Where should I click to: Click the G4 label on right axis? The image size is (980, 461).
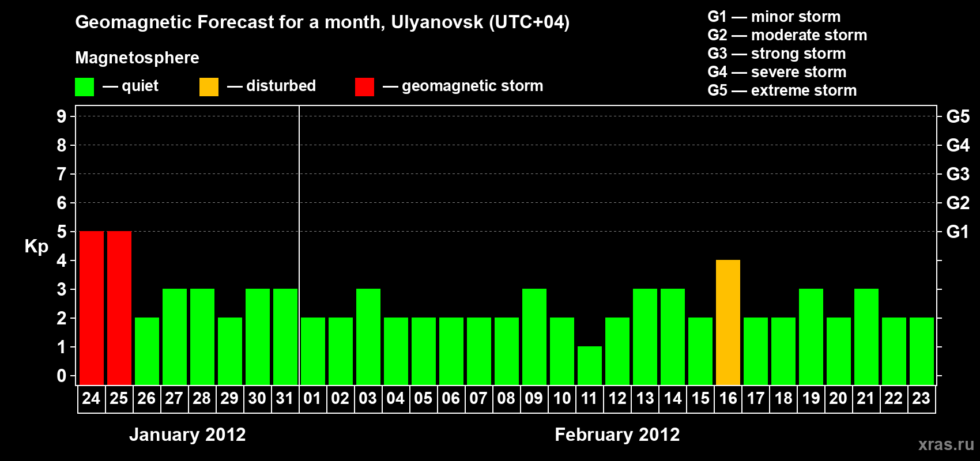tap(958, 145)
